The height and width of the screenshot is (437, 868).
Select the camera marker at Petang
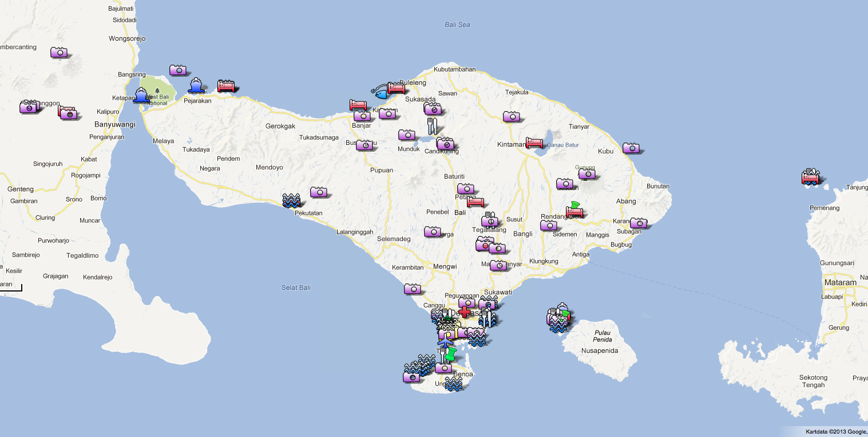pyautogui.click(x=466, y=188)
